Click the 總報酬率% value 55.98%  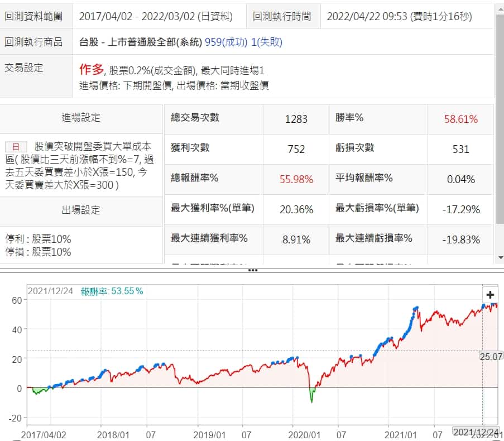[x=296, y=179]
